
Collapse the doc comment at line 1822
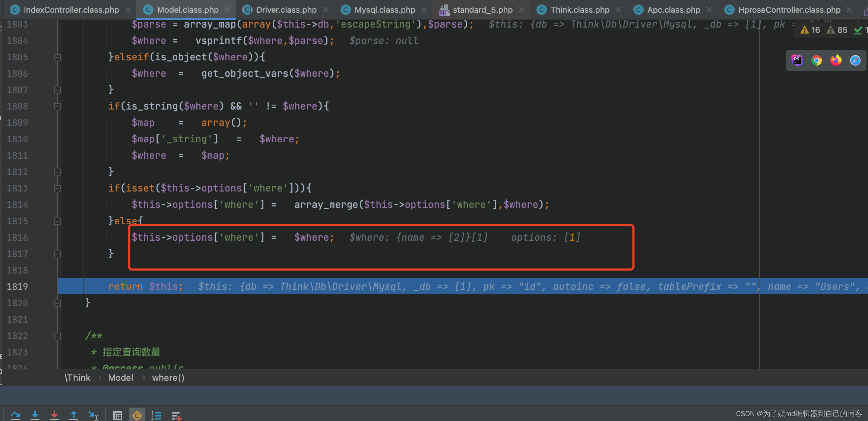(x=57, y=336)
